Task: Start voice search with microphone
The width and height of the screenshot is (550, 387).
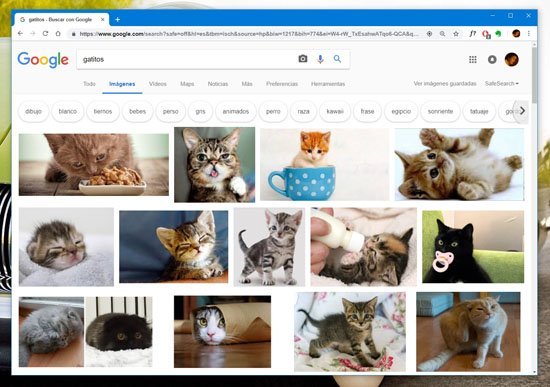Action: (320, 59)
